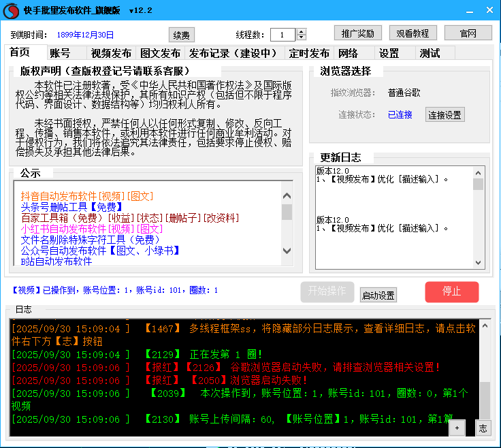Switch to the 账号 tab
The height and width of the screenshot is (448, 501).
coord(60,53)
